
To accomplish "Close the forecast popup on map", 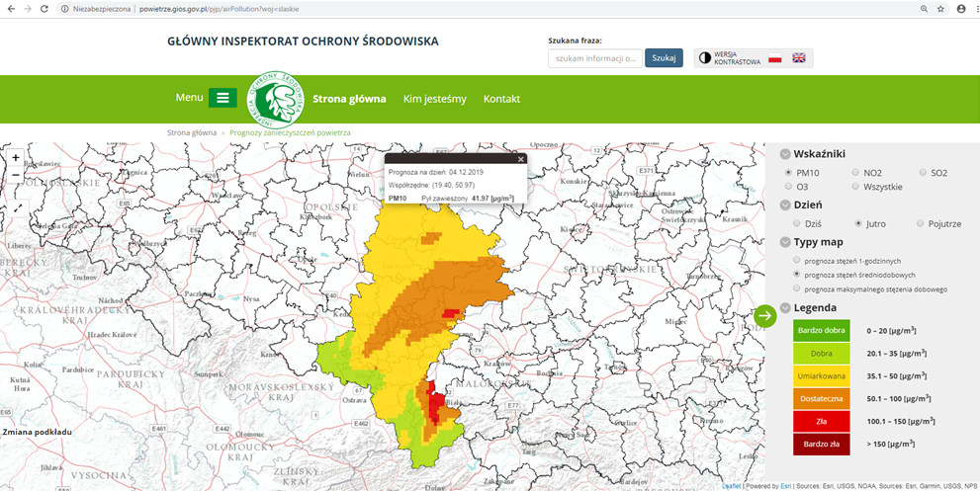I will tap(520, 158).
